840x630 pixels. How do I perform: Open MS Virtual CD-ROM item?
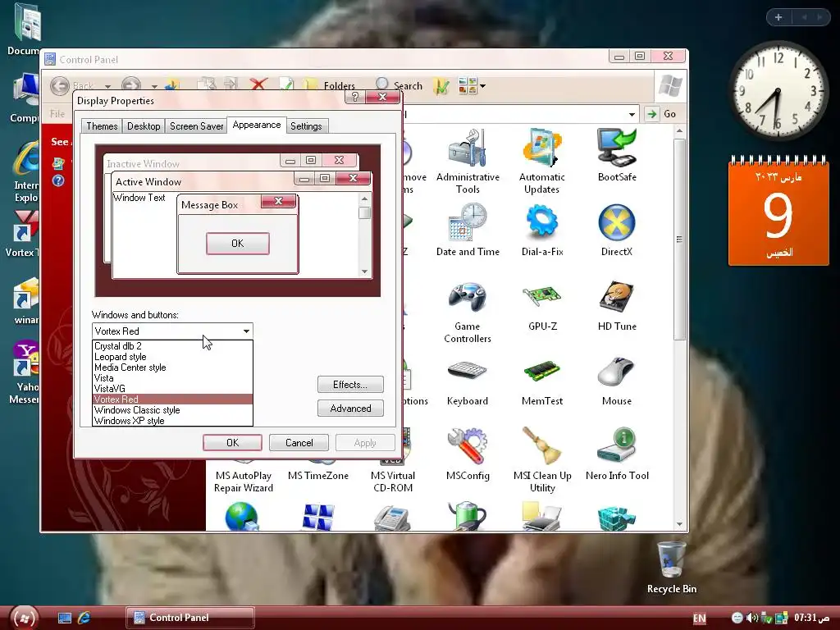click(x=393, y=481)
